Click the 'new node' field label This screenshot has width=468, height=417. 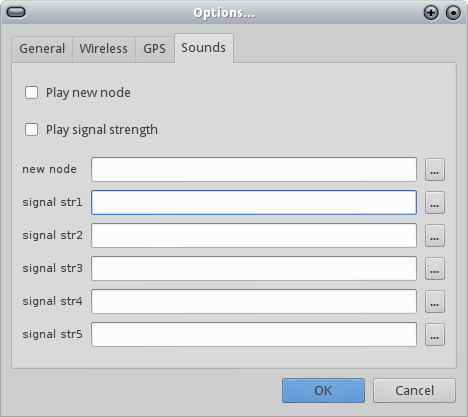tap(49, 169)
